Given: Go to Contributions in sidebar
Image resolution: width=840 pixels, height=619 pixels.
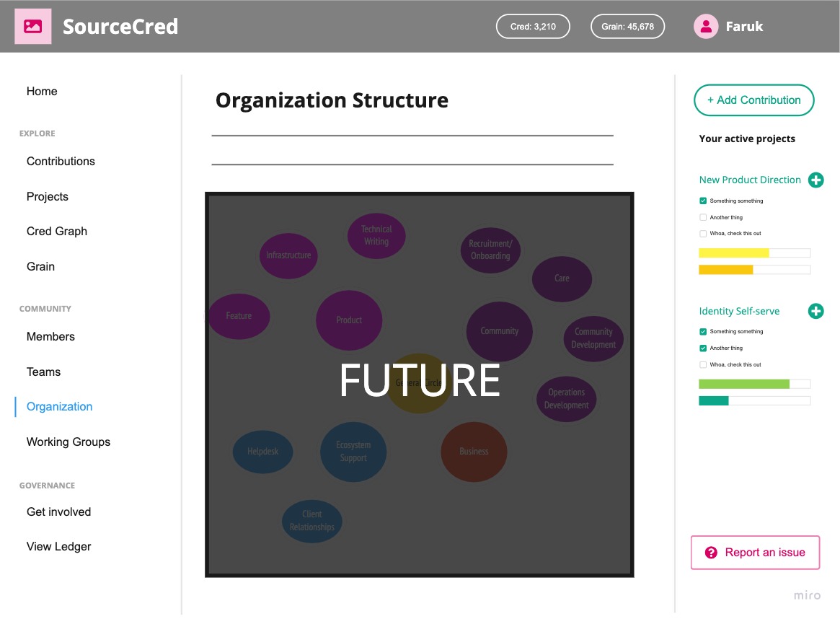Looking at the screenshot, I should click(x=61, y=162).
